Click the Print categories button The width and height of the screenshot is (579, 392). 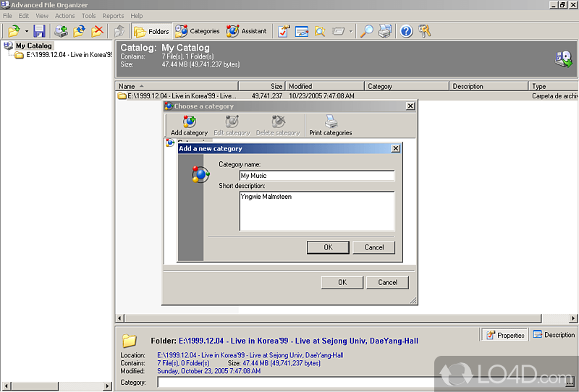pos(331,126)
